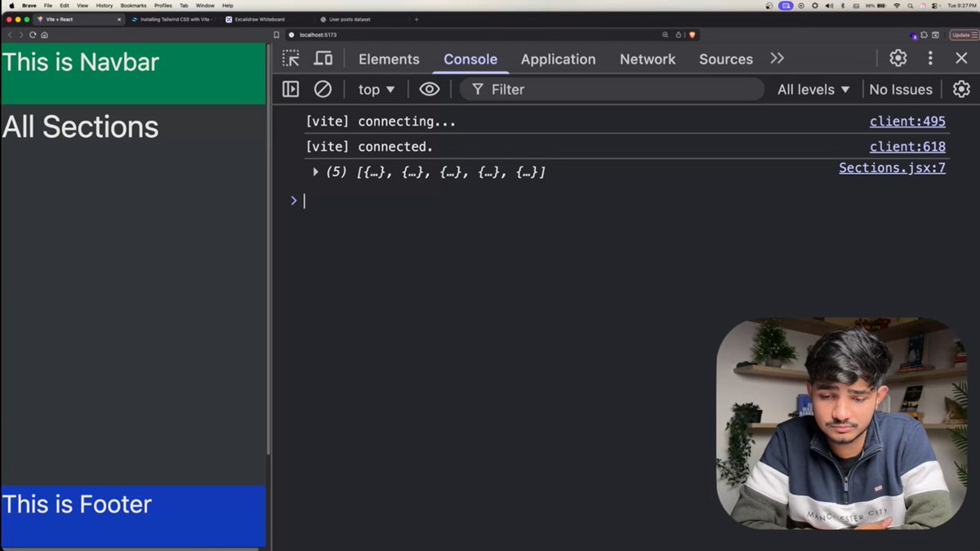Share the page via the share icon
This screenshot has width=980, height=551.
click(x=678, y=35)
